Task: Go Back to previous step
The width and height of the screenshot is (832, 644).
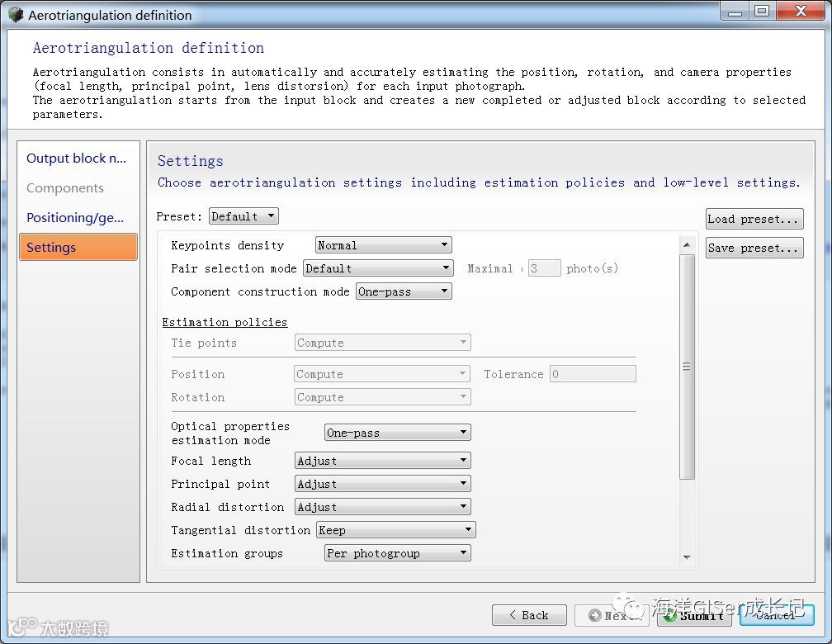Action: [x=529, y=615]
